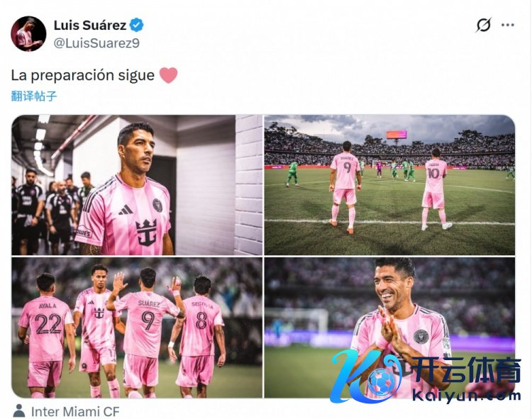The width and height of the screenshot is (532, 419).
Task: Translate the post via 翻译帖子
Action: coord(34,96)
